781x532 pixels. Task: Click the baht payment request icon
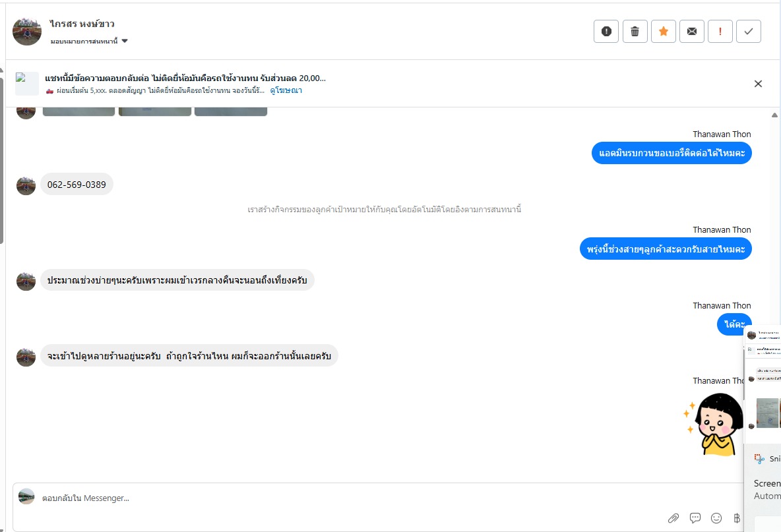click(737, 517)
